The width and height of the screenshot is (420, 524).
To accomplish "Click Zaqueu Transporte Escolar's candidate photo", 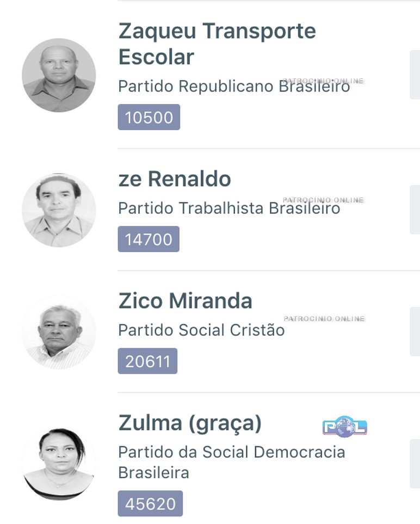I will pos(59,75).
